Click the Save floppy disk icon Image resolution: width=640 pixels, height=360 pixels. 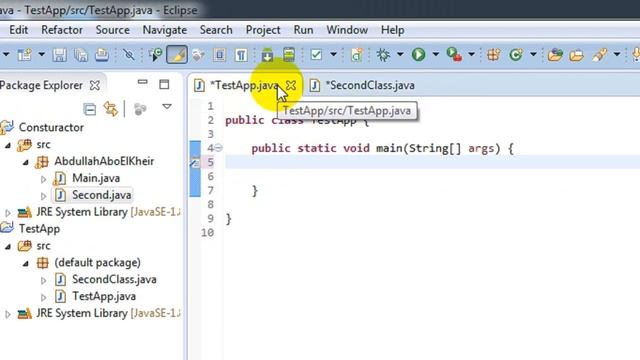click(x=60, y=55)
